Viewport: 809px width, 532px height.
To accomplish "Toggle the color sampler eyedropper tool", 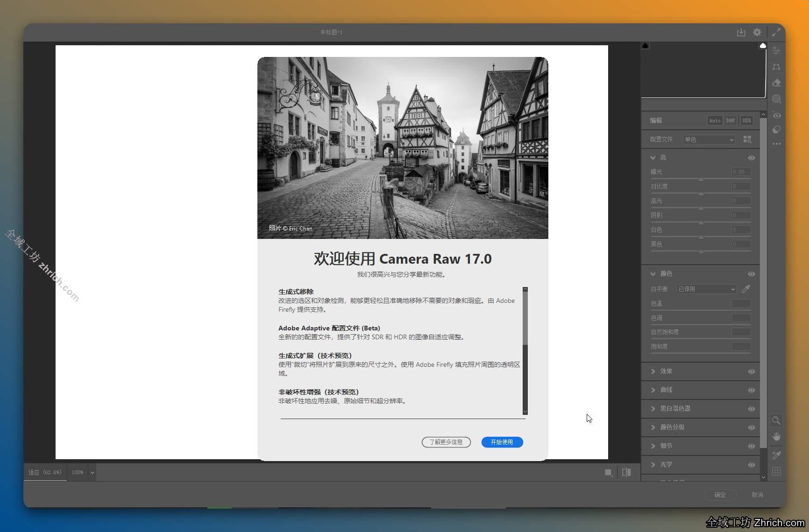I will (776, 455).
